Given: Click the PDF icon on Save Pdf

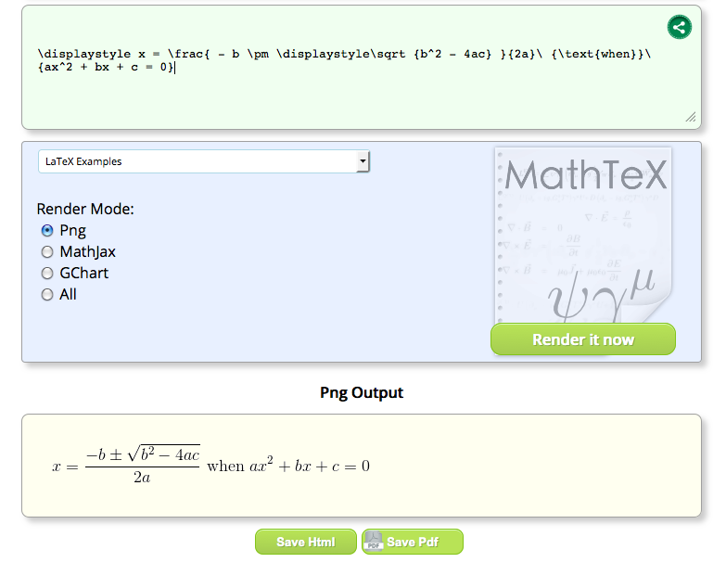Looking at the screenshot, I should 374,541.
